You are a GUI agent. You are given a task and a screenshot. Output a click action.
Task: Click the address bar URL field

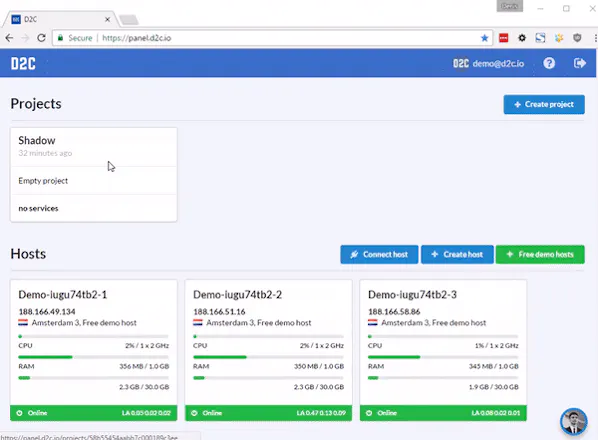pyautogui.click(x=273, y=38)
